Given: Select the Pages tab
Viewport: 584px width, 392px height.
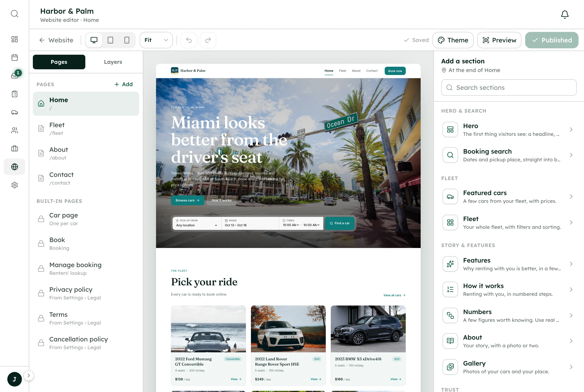Looking at the screenshot, I should [x=59, y=62].
